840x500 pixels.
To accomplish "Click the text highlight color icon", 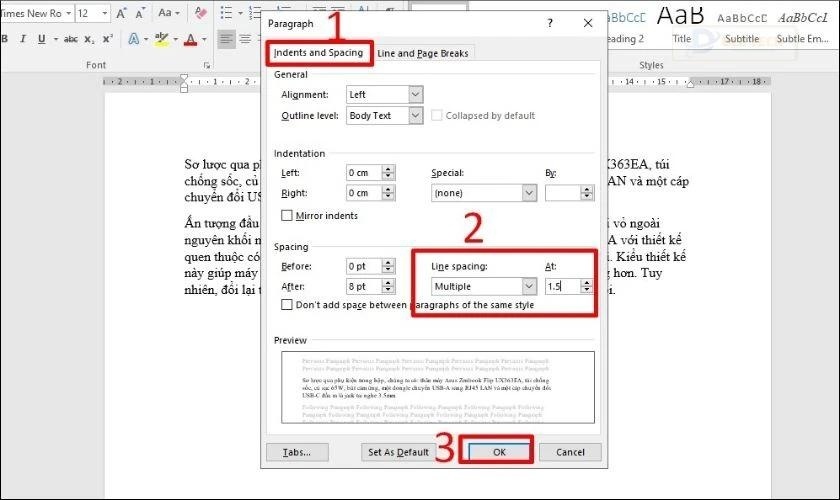I will (x=161, y=39).
